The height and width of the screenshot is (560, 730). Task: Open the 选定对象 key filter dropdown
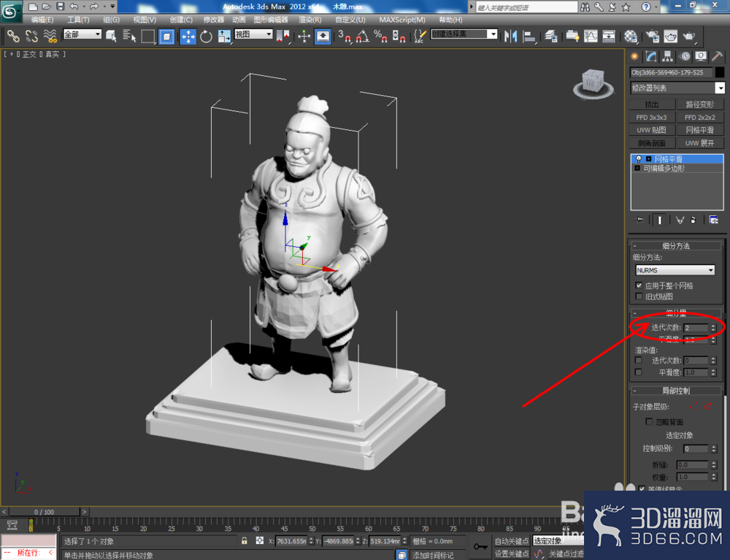[x=558, y=540]
